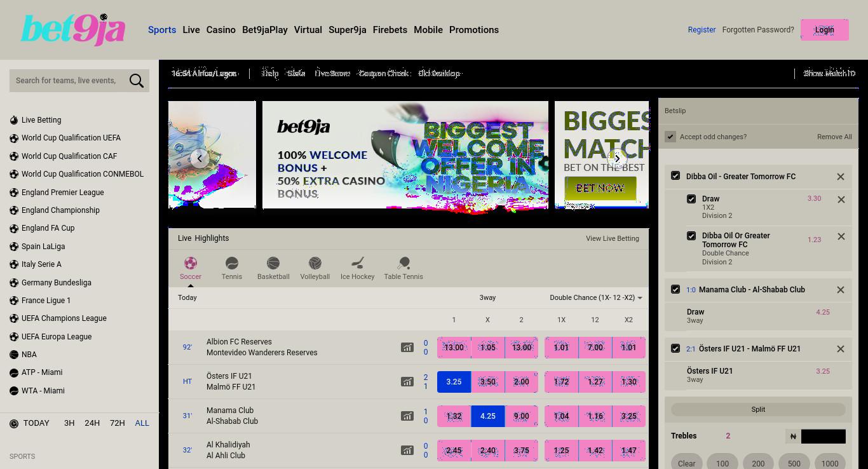
Task: Open stats icon for Östers IF U21 match
Action: point(407,382)
